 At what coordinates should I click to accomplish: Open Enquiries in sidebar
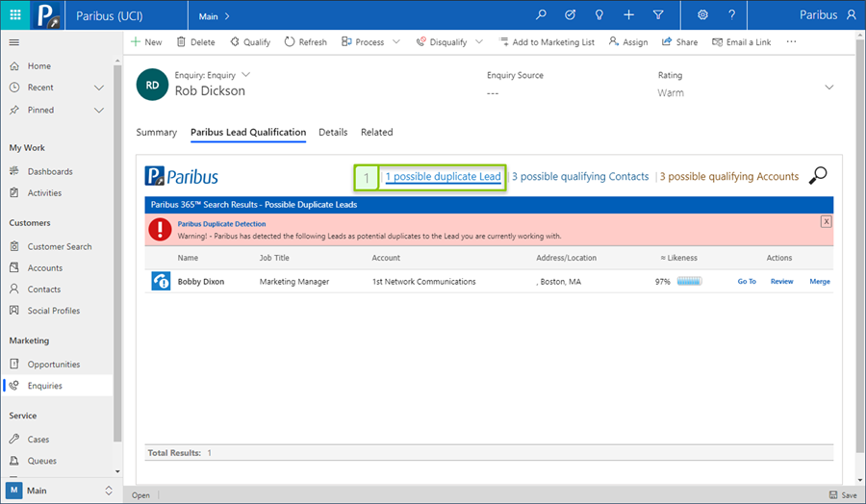click(58, 386)
